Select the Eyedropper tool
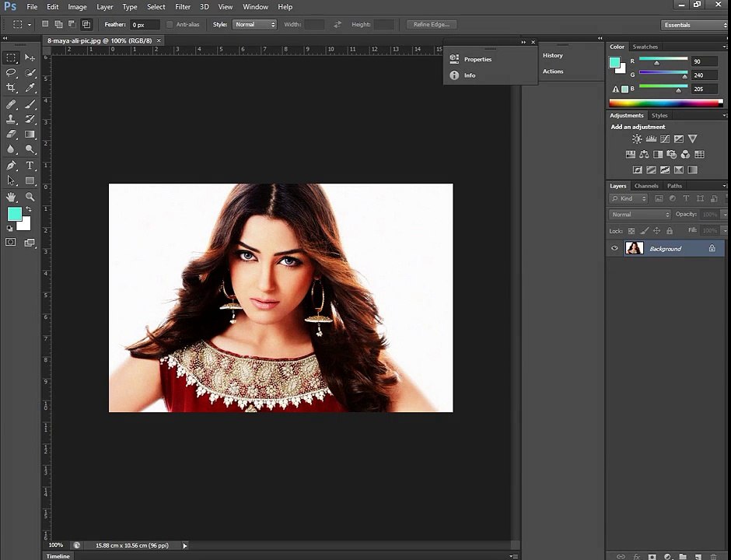 [30, 88]
